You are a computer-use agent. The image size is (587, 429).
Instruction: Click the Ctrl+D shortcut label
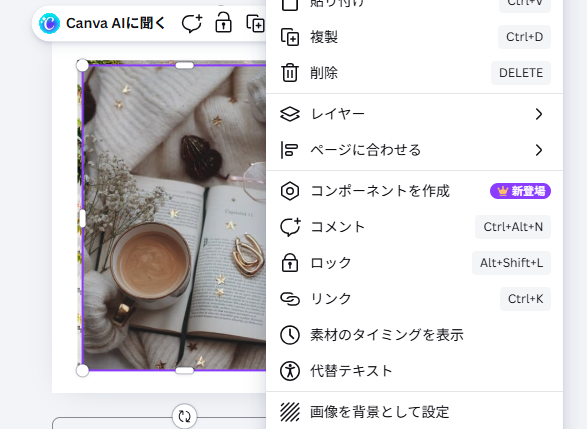tap(524, 37)
